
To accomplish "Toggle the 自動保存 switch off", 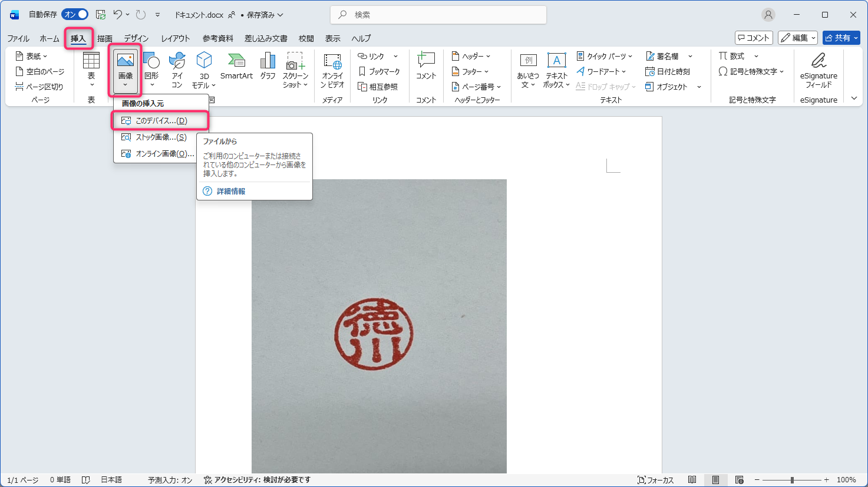I will (x=75, y=15).
